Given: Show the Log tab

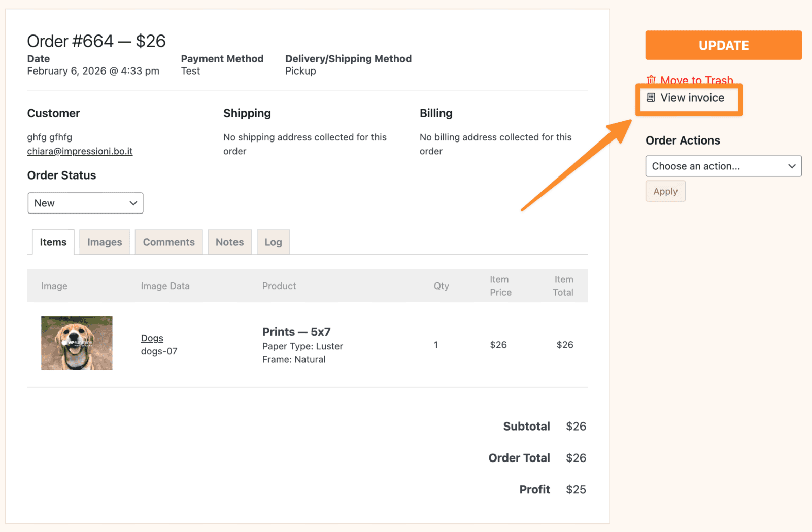Looking at the screenshot, I should (x=273, y=242).
